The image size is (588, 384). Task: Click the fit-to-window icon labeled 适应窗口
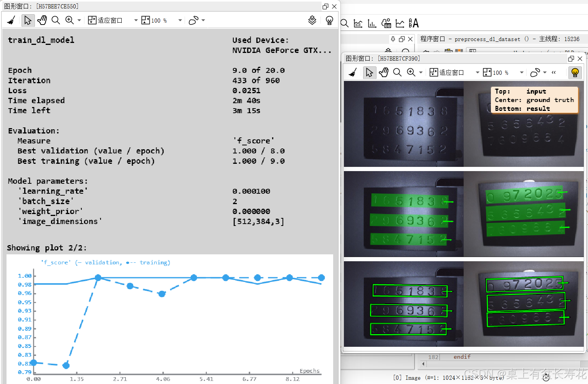(x=92, y=20)
